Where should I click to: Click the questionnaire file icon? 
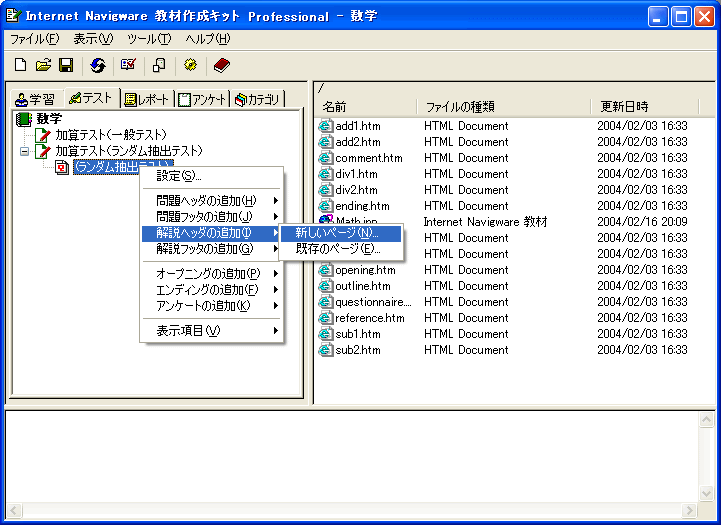coord(326,302)
